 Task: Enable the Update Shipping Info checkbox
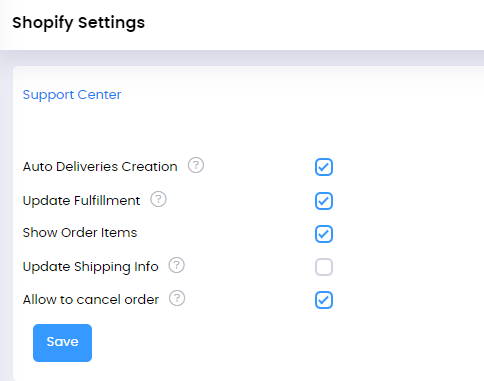[324, 267]
